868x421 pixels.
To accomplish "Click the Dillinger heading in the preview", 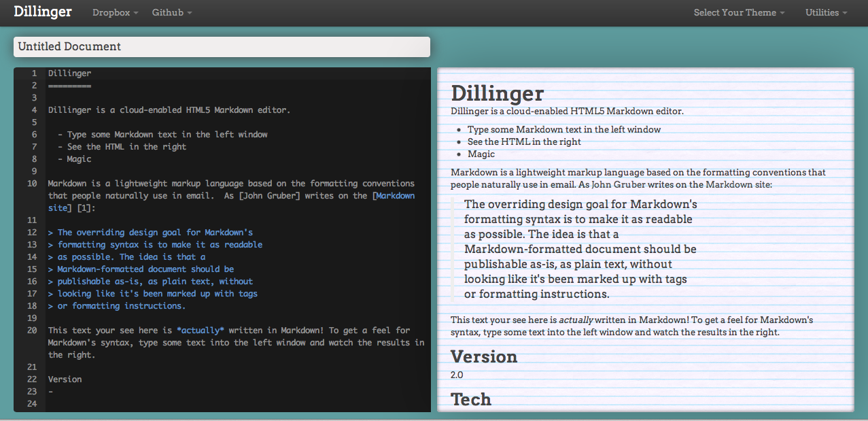I will point(496,93).
